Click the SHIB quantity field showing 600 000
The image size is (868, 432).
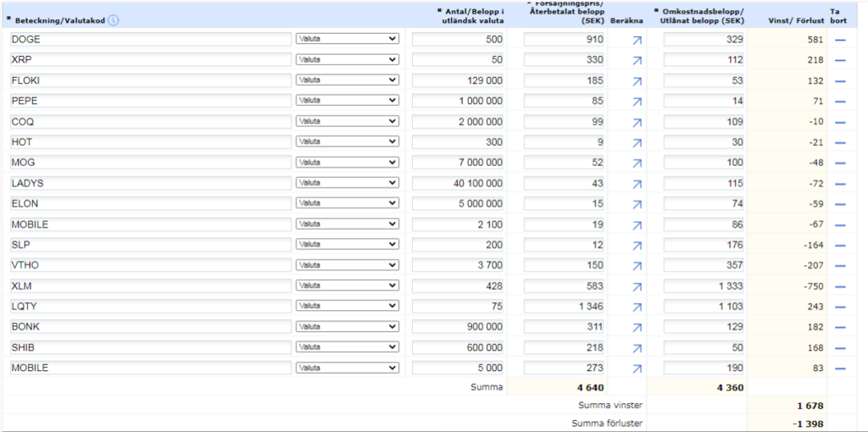[x=458, y=347]
